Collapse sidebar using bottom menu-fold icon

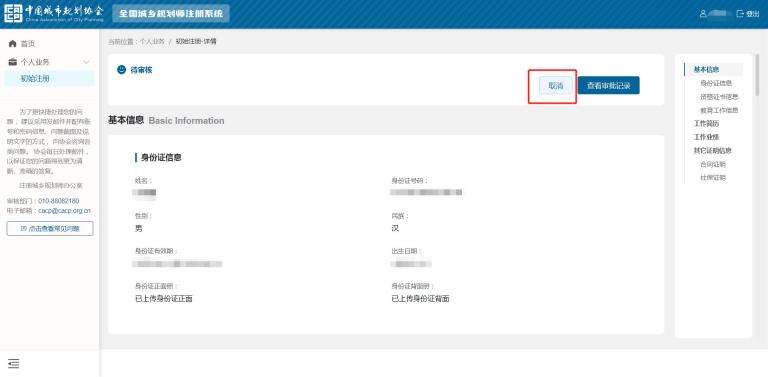coord(14,363)
